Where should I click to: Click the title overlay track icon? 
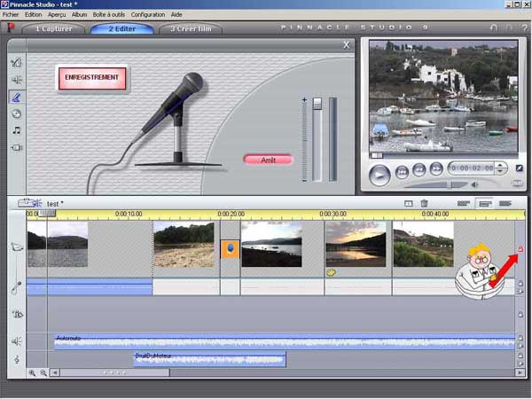pyautogui.click(x=17, y=314)
